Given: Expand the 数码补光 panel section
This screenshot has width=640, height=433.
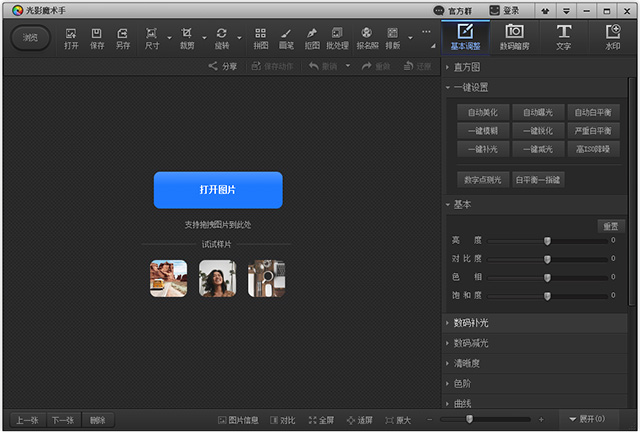Looking at the screenshot, I should (470, 323).
